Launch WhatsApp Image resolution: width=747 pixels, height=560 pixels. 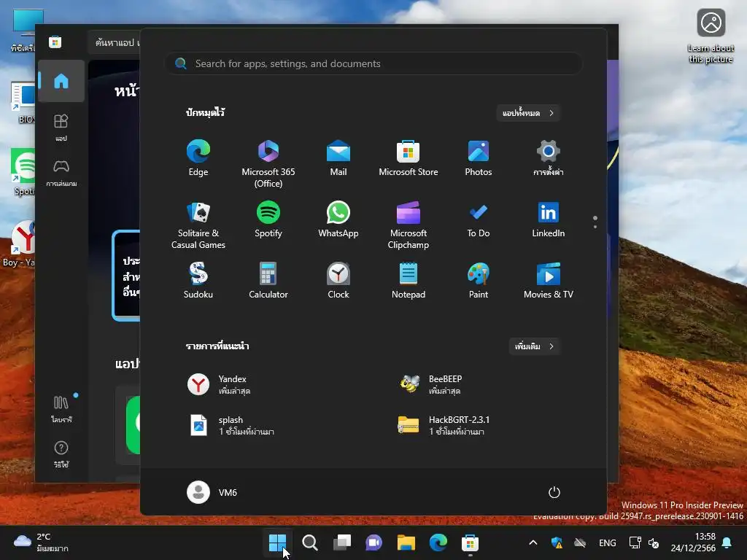tap(338, 219)
